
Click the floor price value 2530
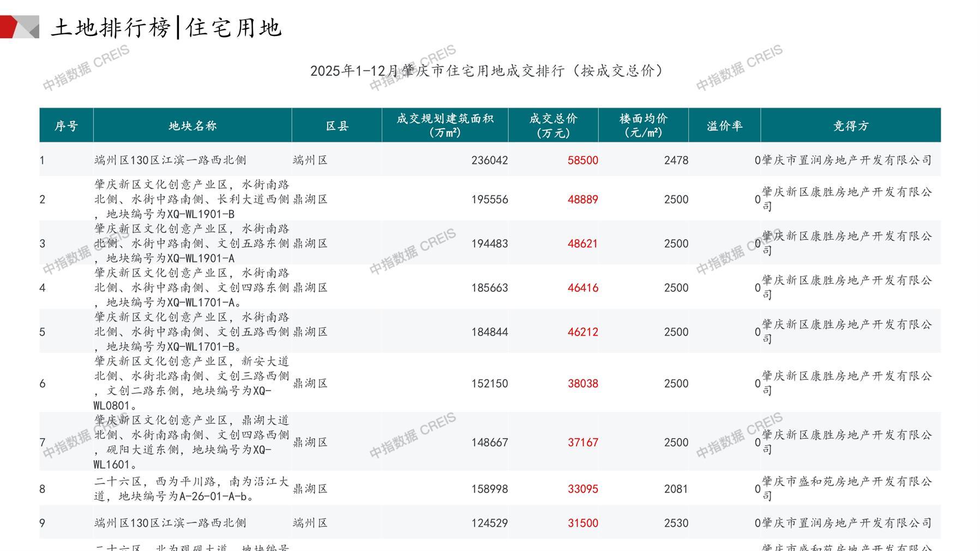click(676, 523)
